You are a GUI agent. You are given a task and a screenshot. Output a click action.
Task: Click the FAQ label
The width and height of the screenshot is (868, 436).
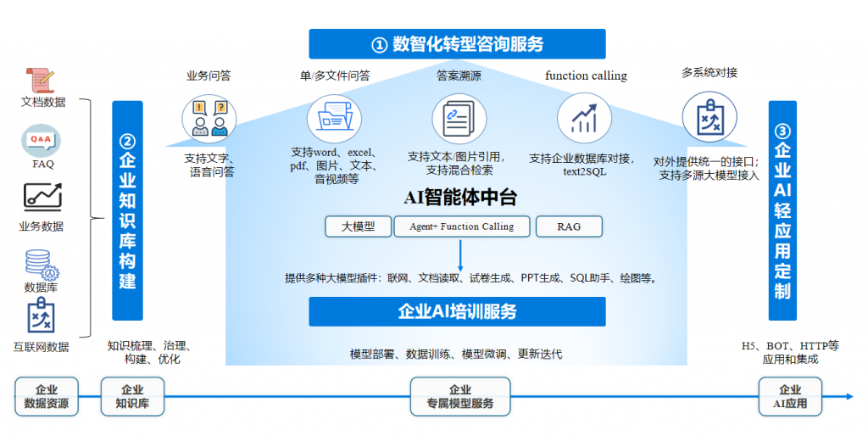click(x=43, y=164)
